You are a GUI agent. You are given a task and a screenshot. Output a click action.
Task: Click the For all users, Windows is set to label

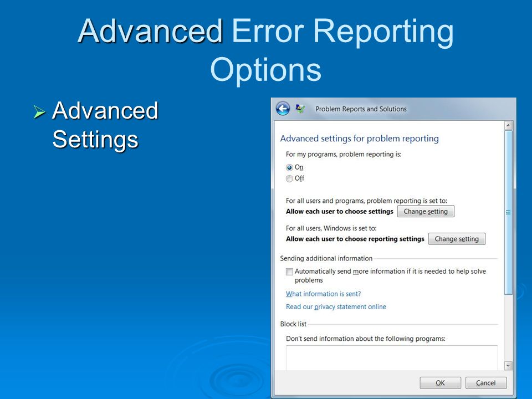click(x=331, y=228)
